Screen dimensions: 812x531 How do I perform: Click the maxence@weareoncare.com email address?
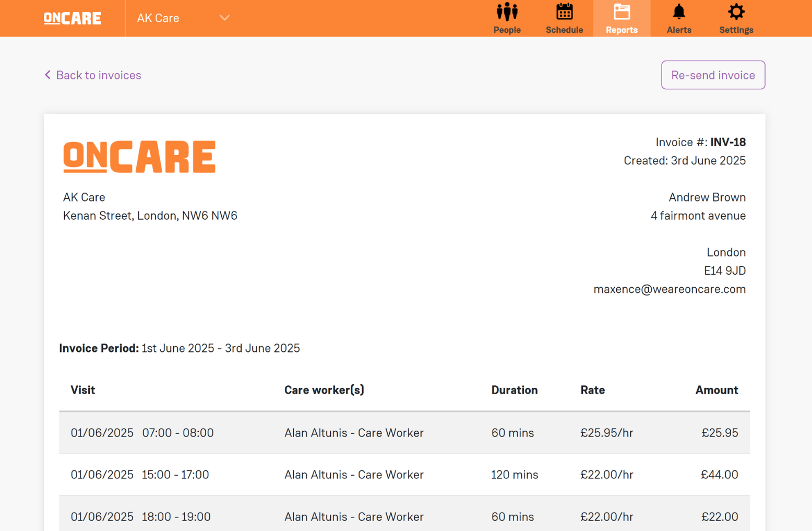tap(669, 289)
